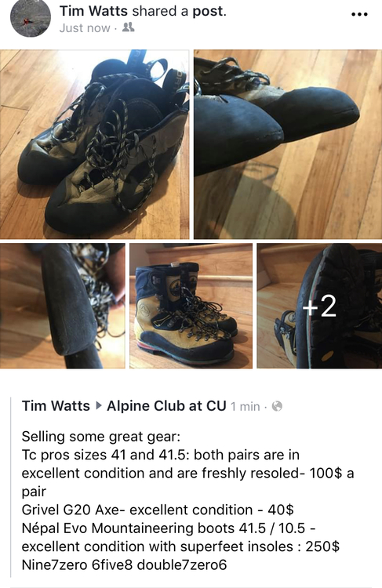Tap the public globe icon beside 1 min
382x588 pixels.
pos(277,406)
